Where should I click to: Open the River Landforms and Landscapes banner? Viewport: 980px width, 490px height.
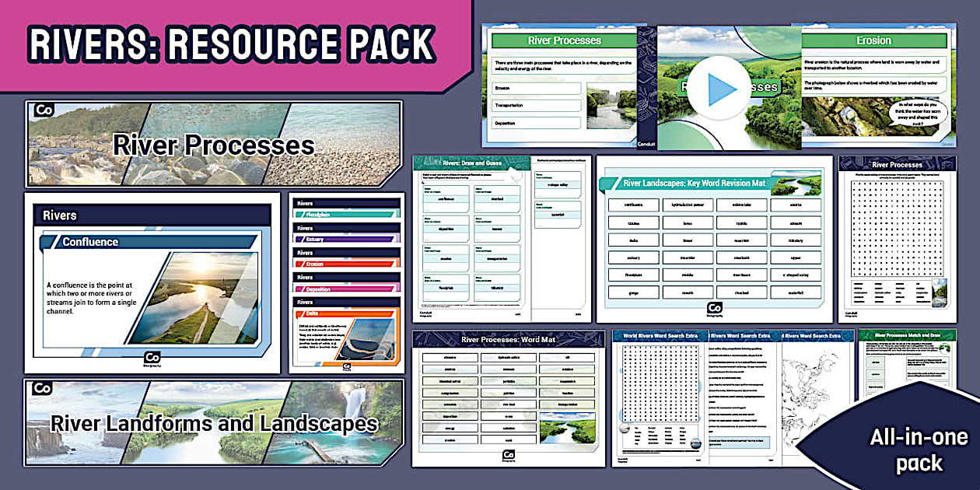click(x=214, y=423)
